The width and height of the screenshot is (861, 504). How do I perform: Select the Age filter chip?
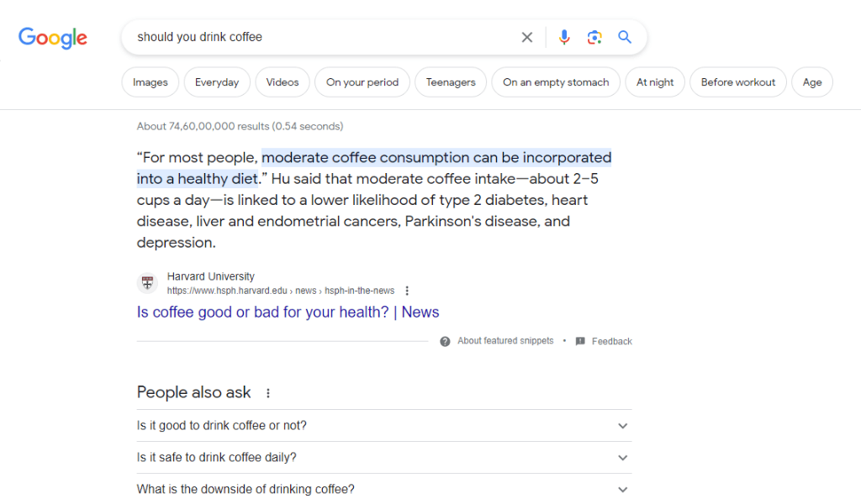pos(812,82)
